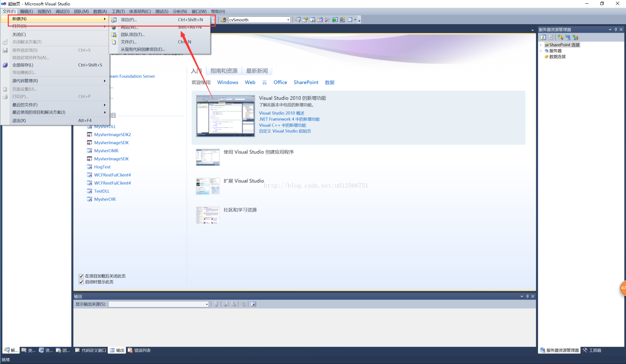Image resolution: width=626 pixels, height=364 pixels.
Task: Open toolbar options overflow dropdown
Action: click(x=359, y=20)
